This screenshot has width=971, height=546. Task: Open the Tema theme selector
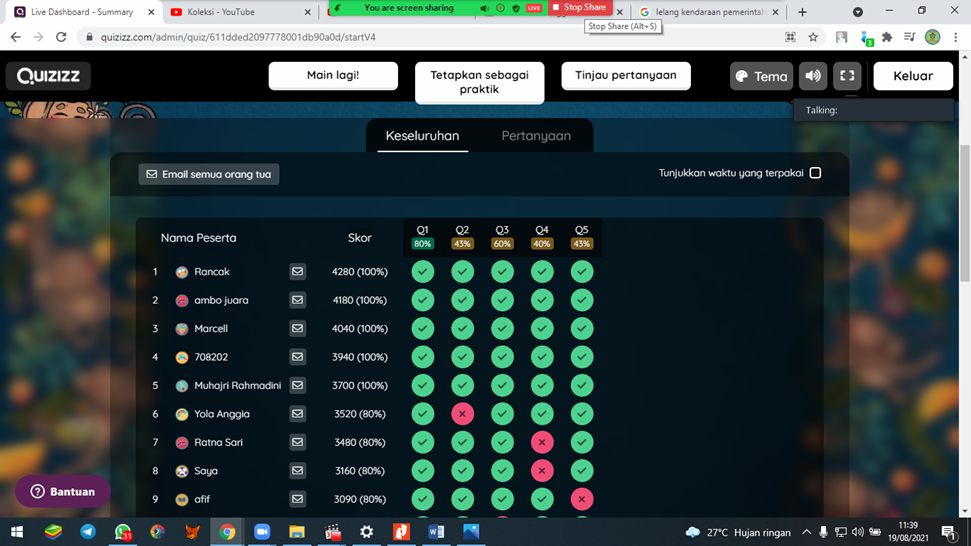(x=761, y=76)
